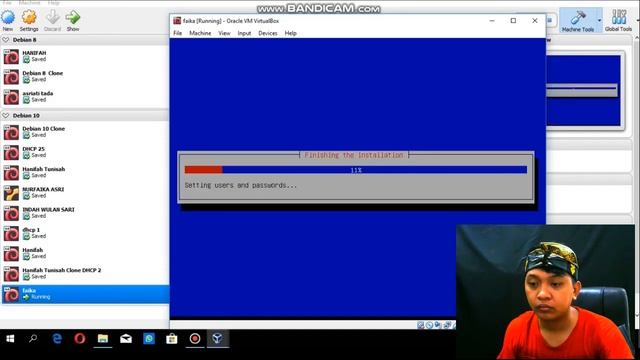Click the greyed-out Discard arrow icon
The width and height of the screenshot is (640, 360).
click(x=52, y=18)
